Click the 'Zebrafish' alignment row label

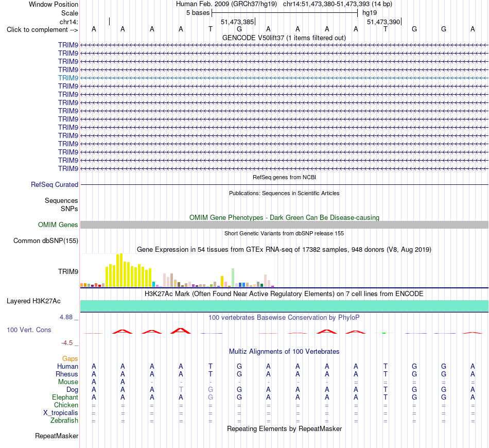point(64,421)
